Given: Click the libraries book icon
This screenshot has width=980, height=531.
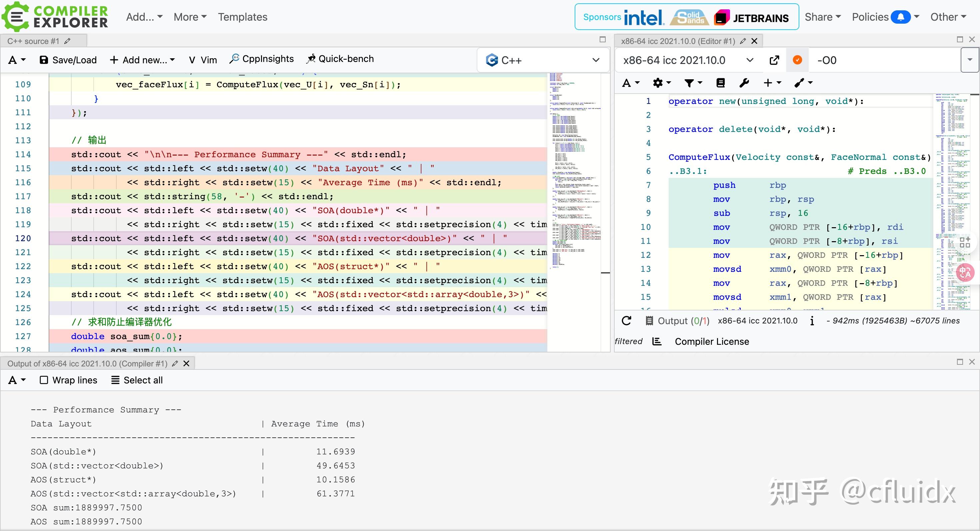Looking at the screenshot, I should (721, 83).
